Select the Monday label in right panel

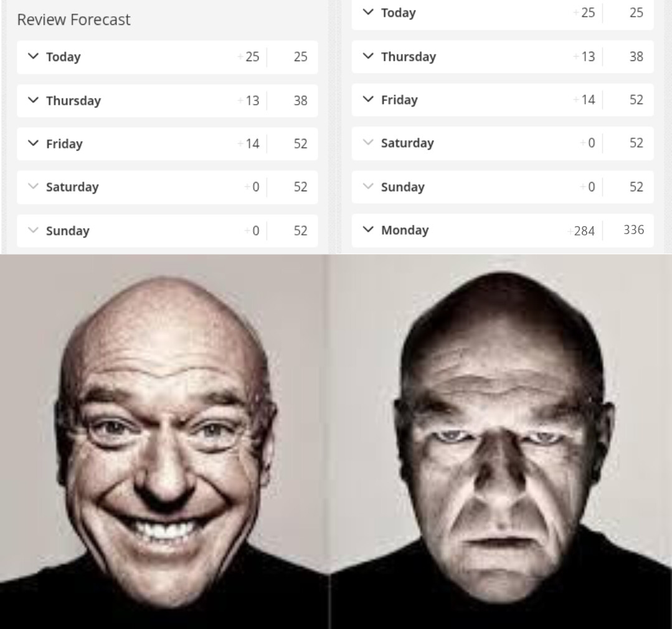coord(405,230)
